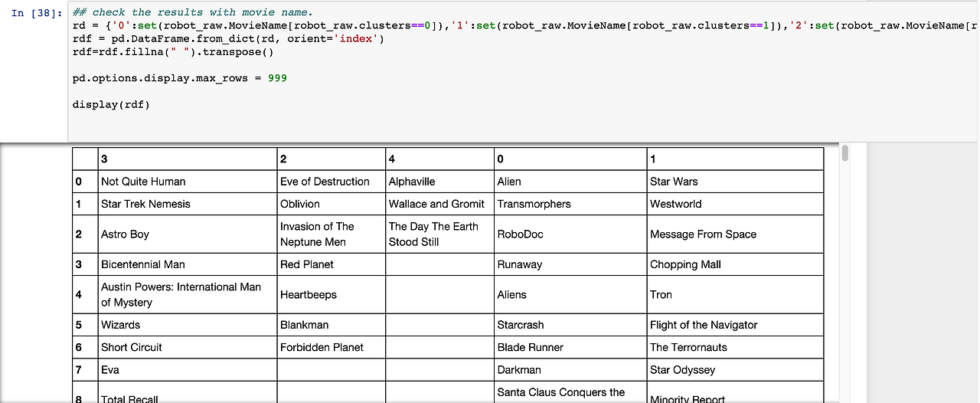Screen dimensions: 980x403
Task: Select the 'Message From Space' cell
Action: [x=735, y=234]
